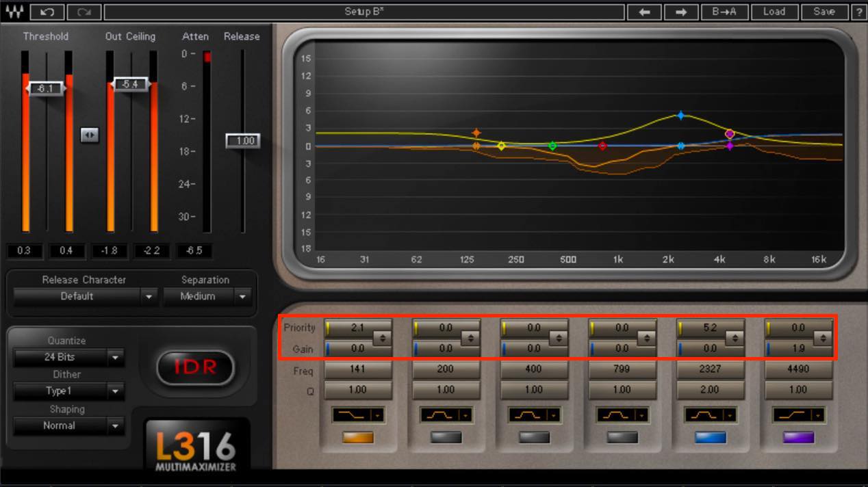Open the Quantize 24 Bits dropdown
868x487 pixels.
(x=68, y=357)
